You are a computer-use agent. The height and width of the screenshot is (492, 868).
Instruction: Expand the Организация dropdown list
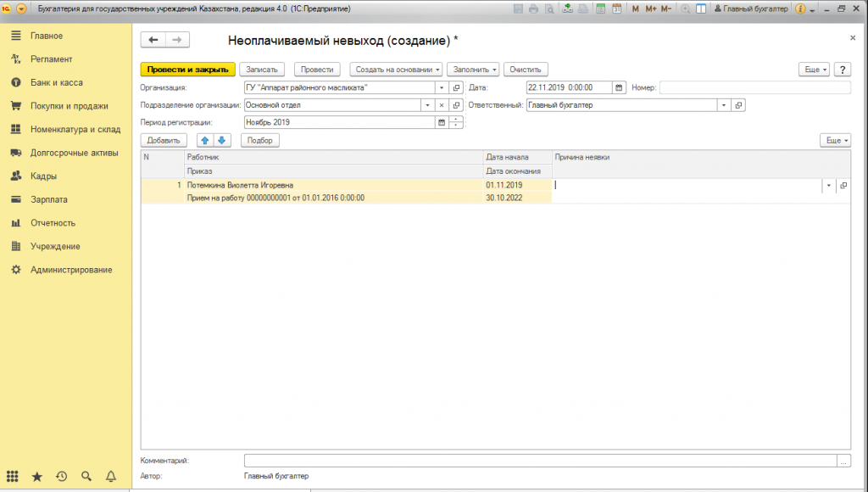441,87
